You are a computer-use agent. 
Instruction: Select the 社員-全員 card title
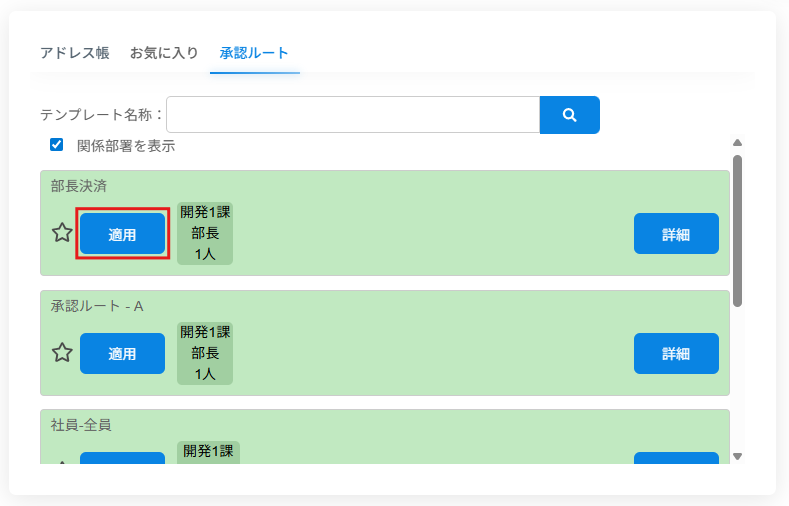[x=81, y=425]
